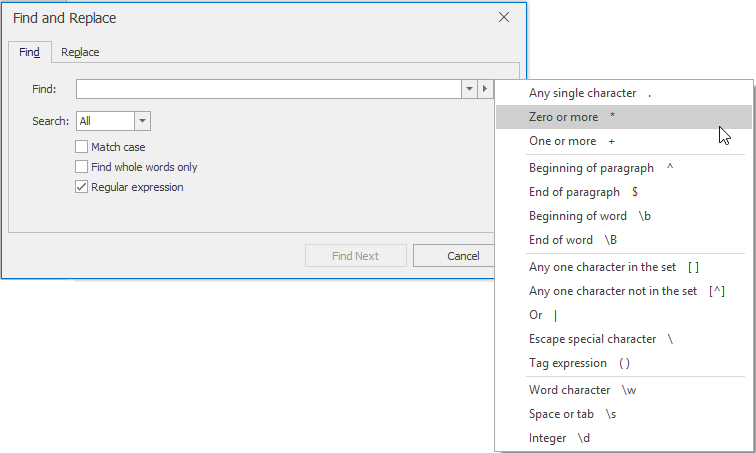Image resolution: width=756 pixels, height=453 pixels.
Task: Choose End of word option
Action: pyautogui.click(x=573, y=240)
